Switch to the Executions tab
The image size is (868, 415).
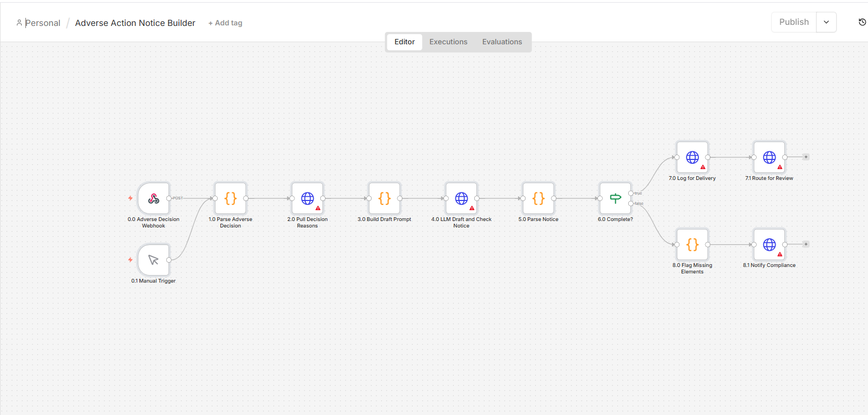448,42
